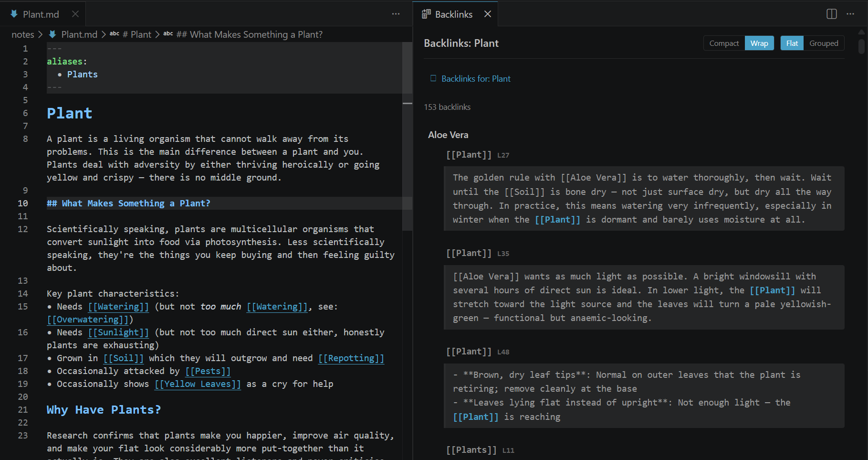Switch to the Plant.md editor tab
This screenshot has width=868, height=460.
[x=41, y=14]
